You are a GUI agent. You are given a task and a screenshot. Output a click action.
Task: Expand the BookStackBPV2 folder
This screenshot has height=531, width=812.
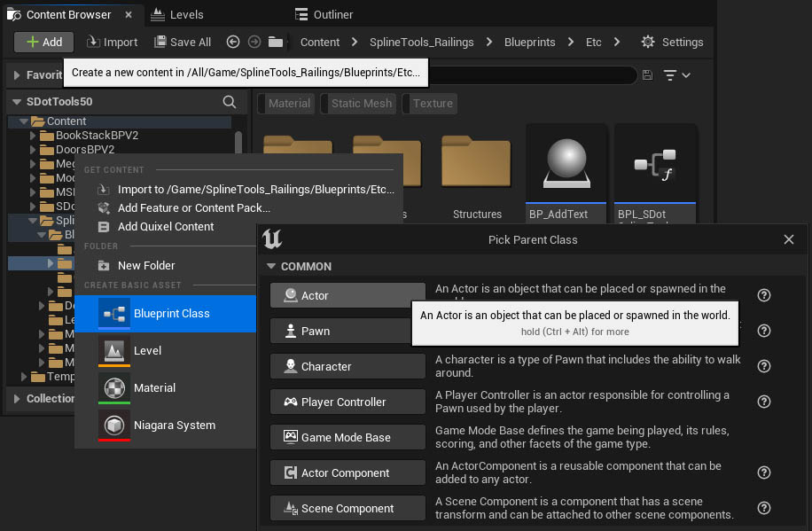(33, 136)
